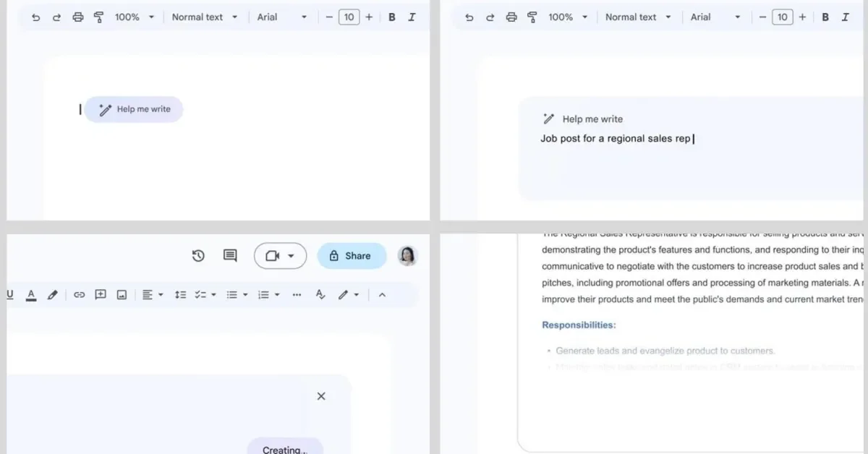Click the Print icon in the toolbar
Screen dimensions: 868x454
coord(78,17)
